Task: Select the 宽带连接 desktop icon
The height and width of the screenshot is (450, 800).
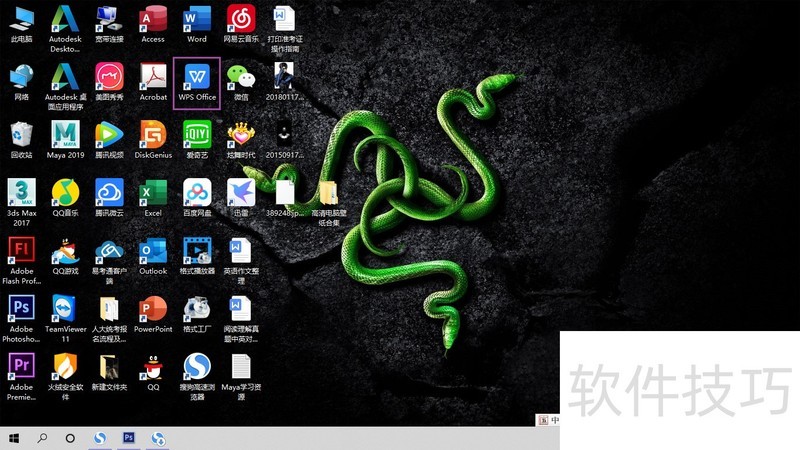Action: (109, 24)
